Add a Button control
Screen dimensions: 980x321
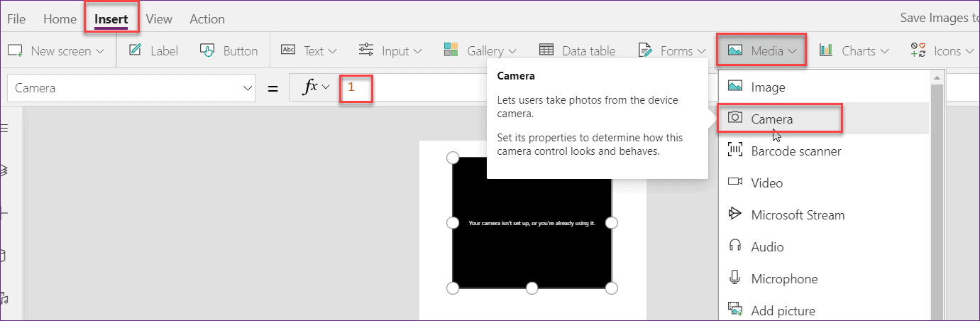[229, 50]
